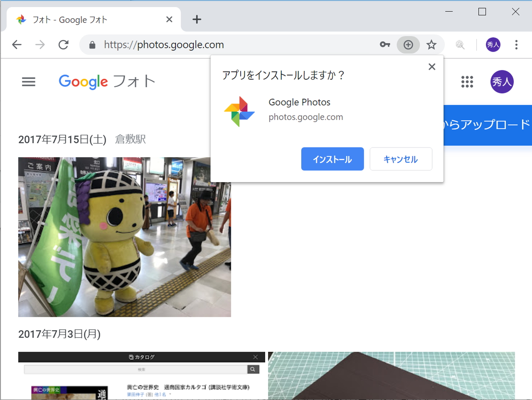This screenshot has width=532, height=400.
Task: Open the Chrome profile button in toolbar
Action: [x=493, y=44]
